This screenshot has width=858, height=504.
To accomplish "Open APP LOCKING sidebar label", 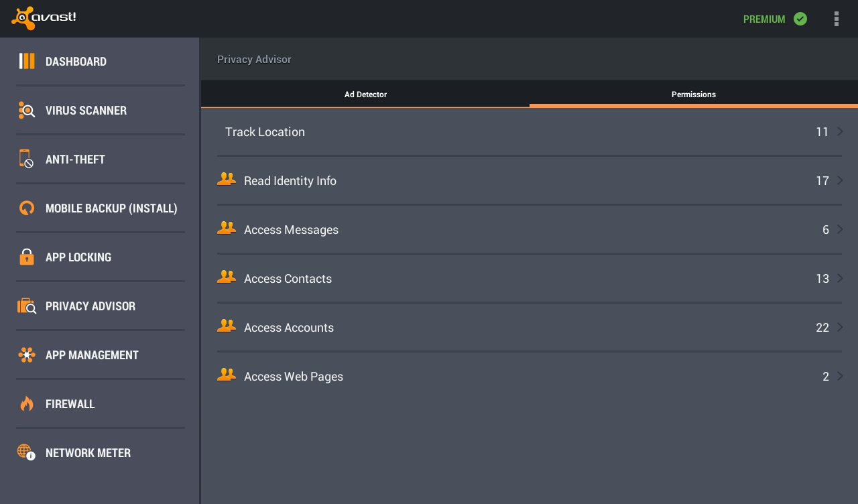I will coord(78,257).
